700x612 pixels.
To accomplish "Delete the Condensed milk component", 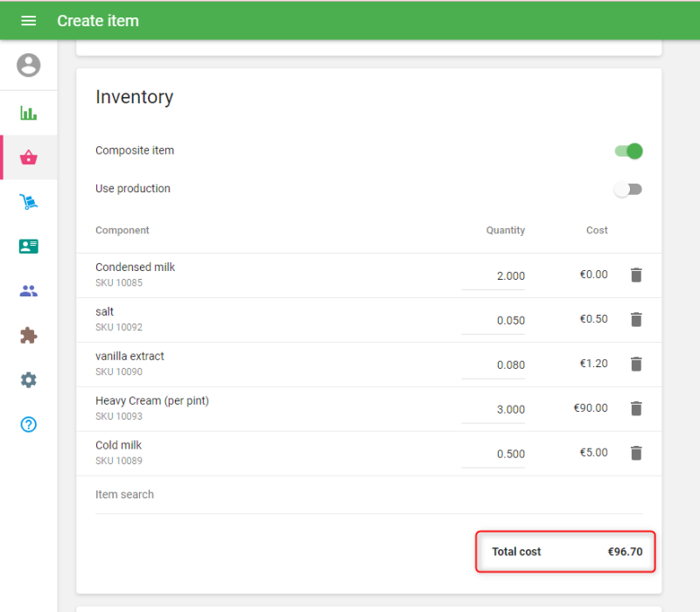I will pos(636,275).
